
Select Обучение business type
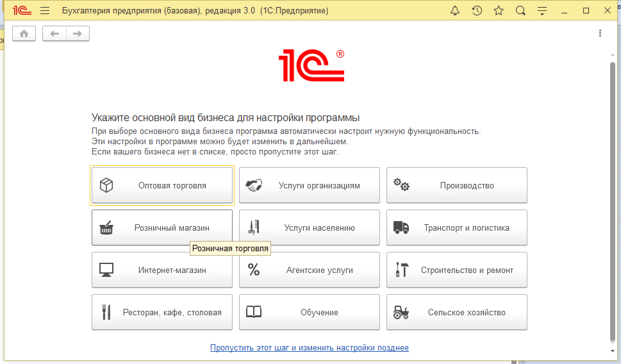[x=310, y=313]
